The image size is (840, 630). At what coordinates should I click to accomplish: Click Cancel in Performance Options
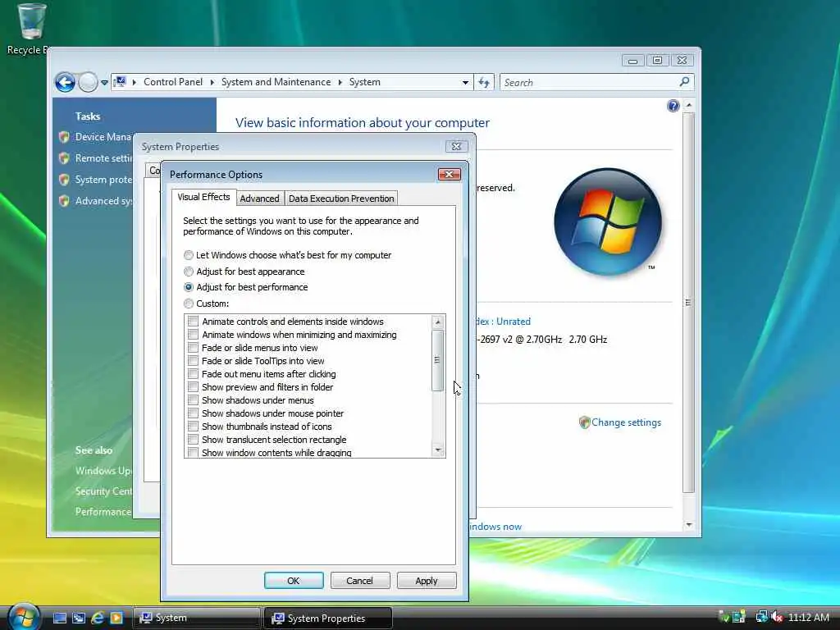coord(359,581)
